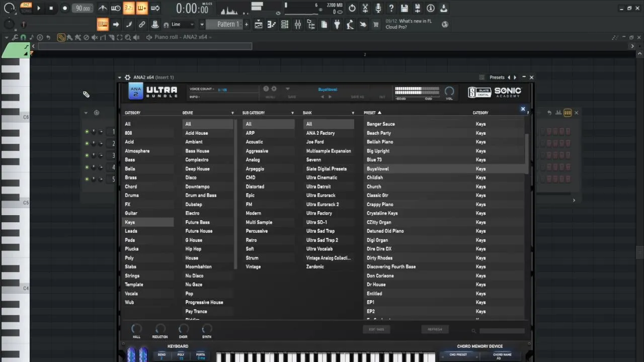Toggle PAT/SONG mode switch
This screenshot has height=362, width=644.
[x=26, y=8]
